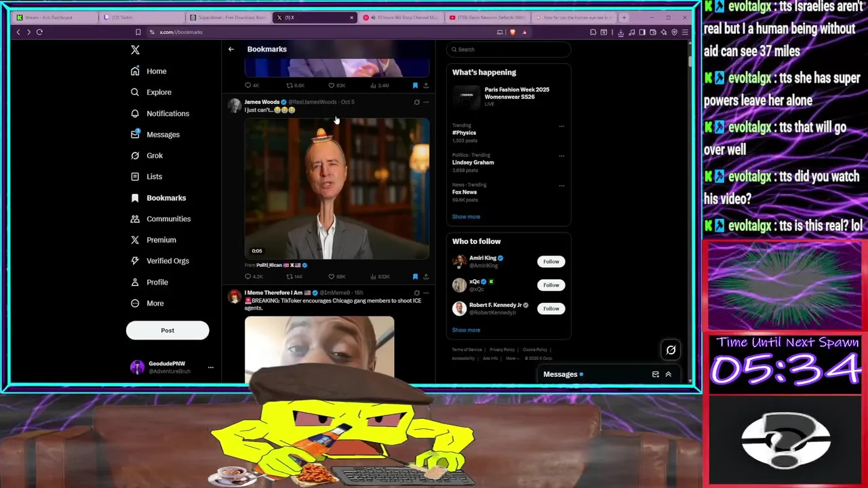The height and width of the screenshot is (488, 868).
Task: Share the James Woods post
Action: tap(426, 277)
